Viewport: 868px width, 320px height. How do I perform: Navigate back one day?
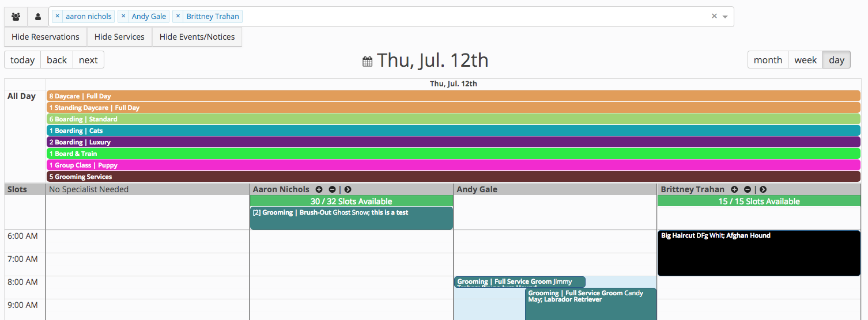(x=57, y=60)
